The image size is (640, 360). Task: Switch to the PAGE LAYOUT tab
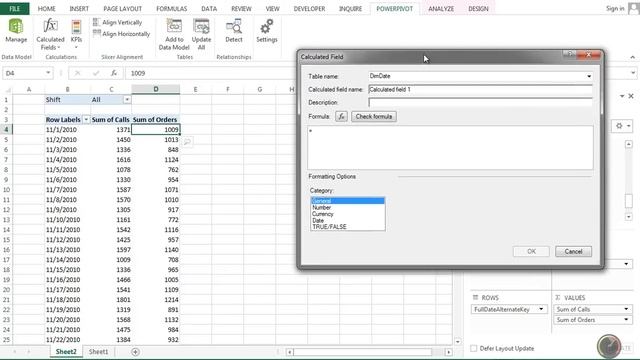click(122, 9)
